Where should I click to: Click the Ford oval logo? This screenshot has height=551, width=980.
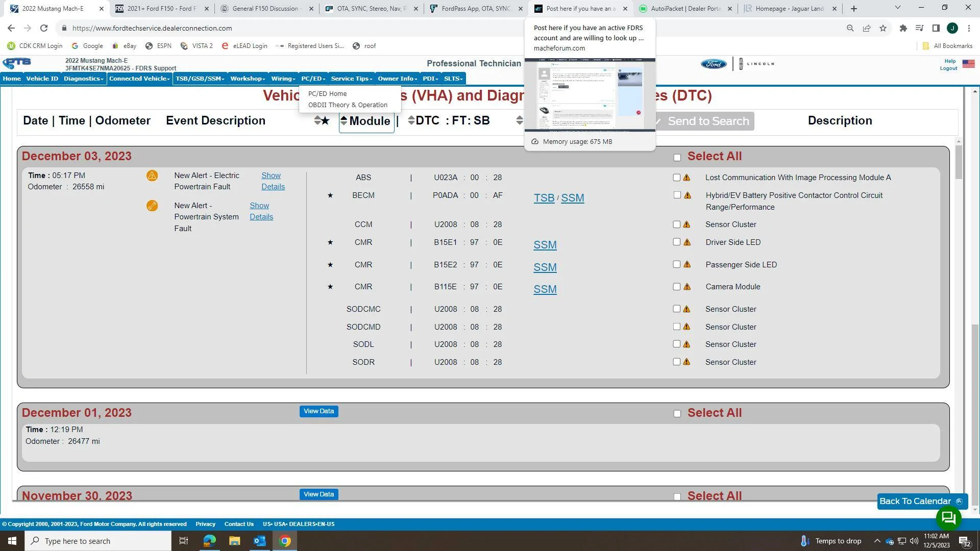point(713,64)
